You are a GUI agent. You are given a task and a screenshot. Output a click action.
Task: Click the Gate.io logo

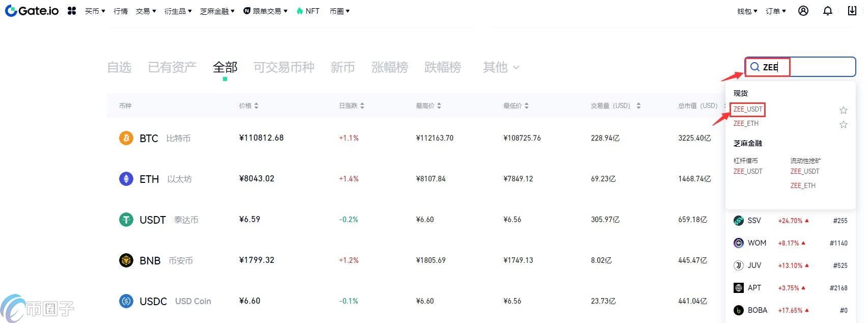[x=32, y=11]
